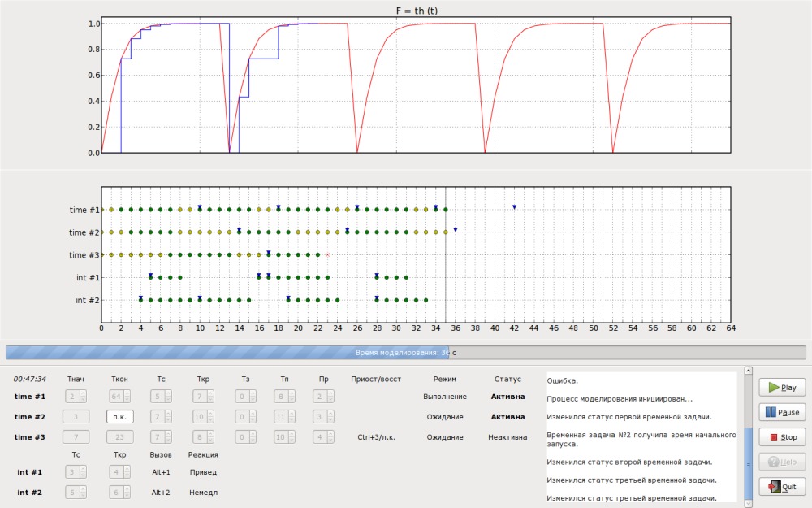Click the Тс stepper of time #3
Image resolution: width=812 pixels, height=508 pixels.
coord(161,437)
